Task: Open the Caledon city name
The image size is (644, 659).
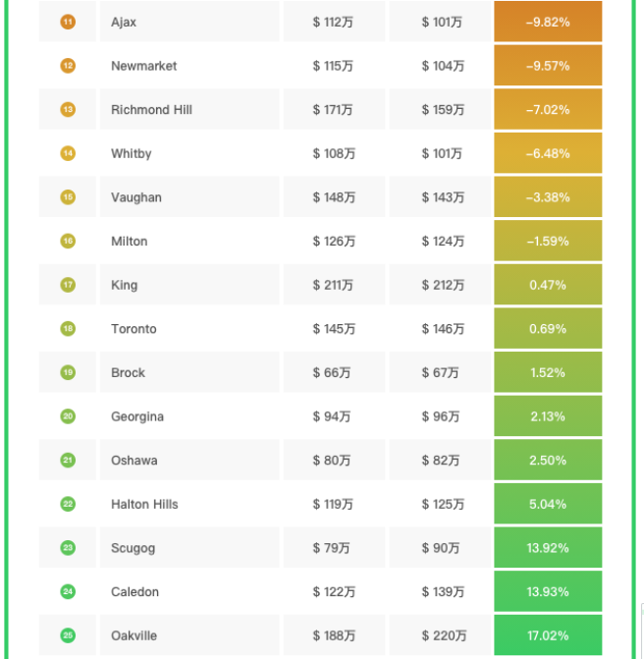Action: (134, 592)
